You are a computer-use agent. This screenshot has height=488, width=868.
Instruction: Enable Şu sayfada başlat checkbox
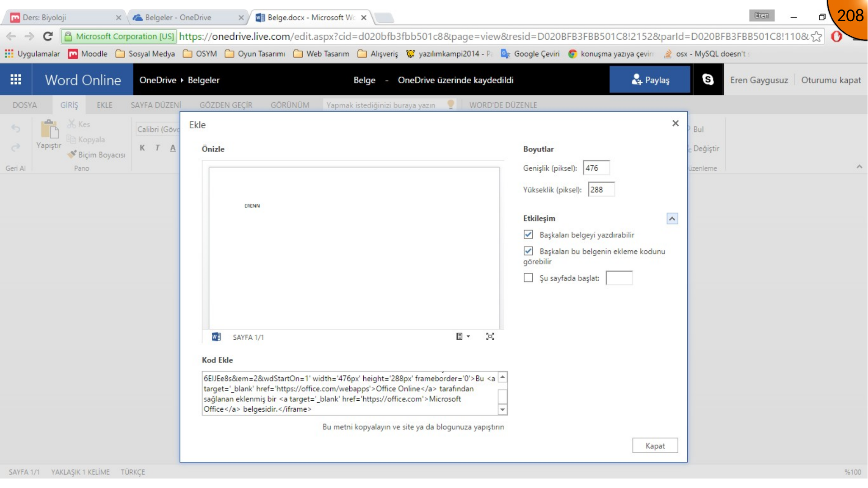(x=528, y=278)
